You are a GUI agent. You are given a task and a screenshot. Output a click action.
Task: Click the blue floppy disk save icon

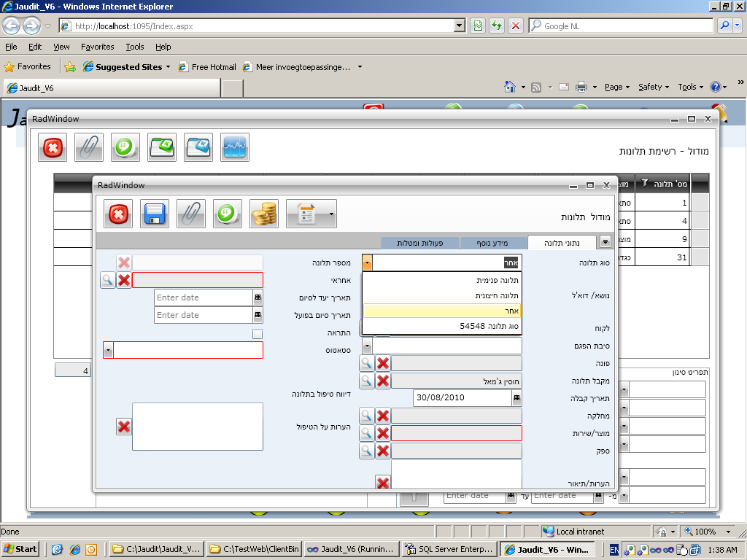155,214
